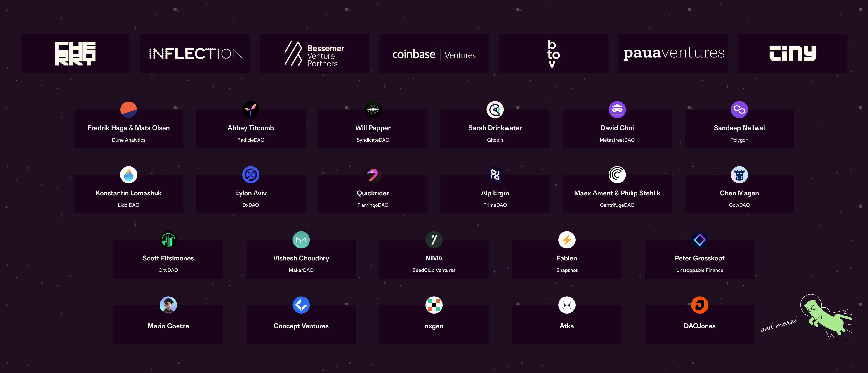Screen dimensions: 868x373
Task: Click the FlamingoDAO pink icon
Action: pyautogui.click(x=373, y=175)
